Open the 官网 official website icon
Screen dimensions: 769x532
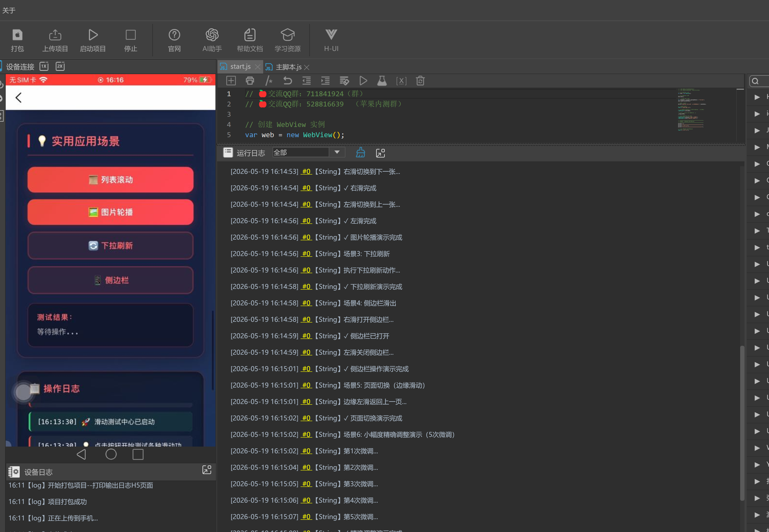click(x=174, y=35)
